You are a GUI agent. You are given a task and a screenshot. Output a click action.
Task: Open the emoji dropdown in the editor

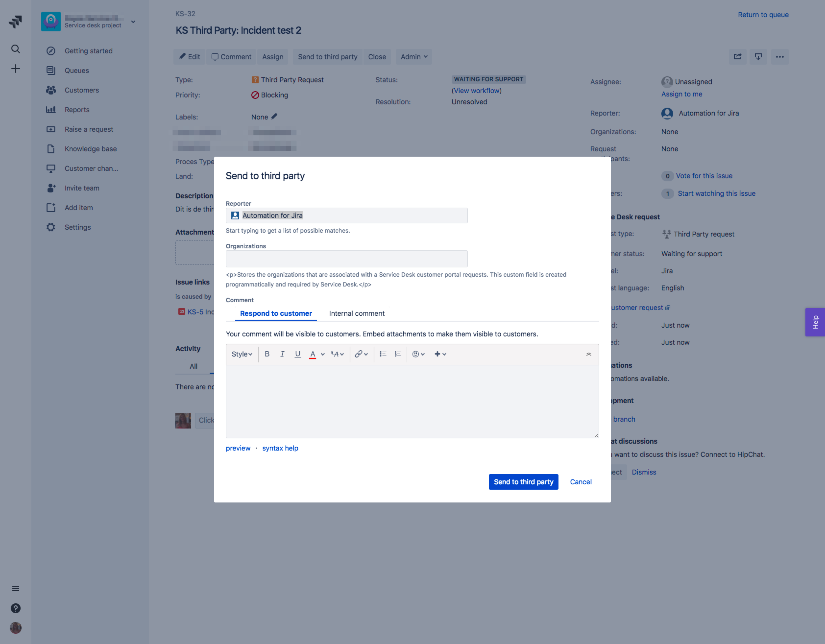pyautogui.click(x=419, y=354)
